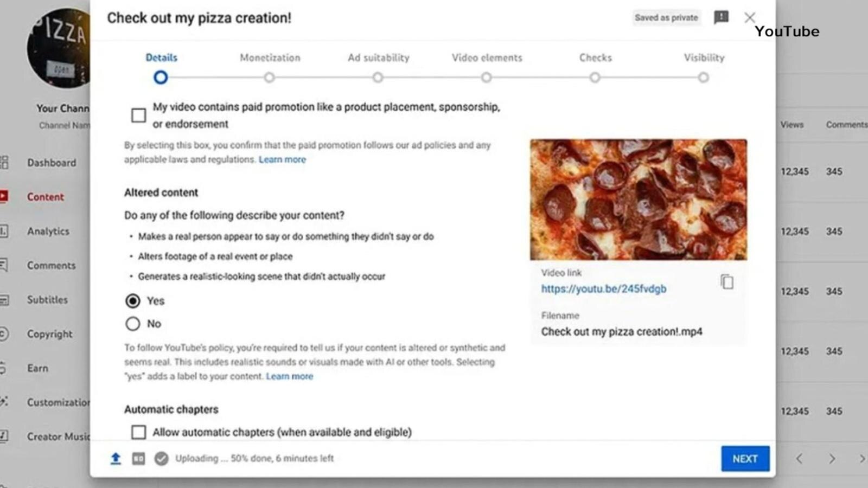Enable Allow automatic chapters checkbox
Image resolution: width=868 pixels, height=488 pixels.
pos(138,432)
